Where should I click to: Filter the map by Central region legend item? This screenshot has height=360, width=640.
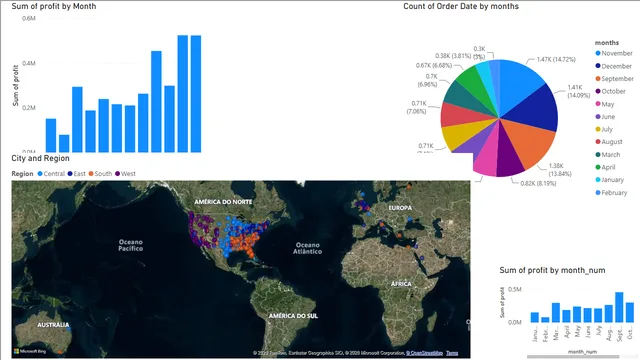[x=51, y=173]
